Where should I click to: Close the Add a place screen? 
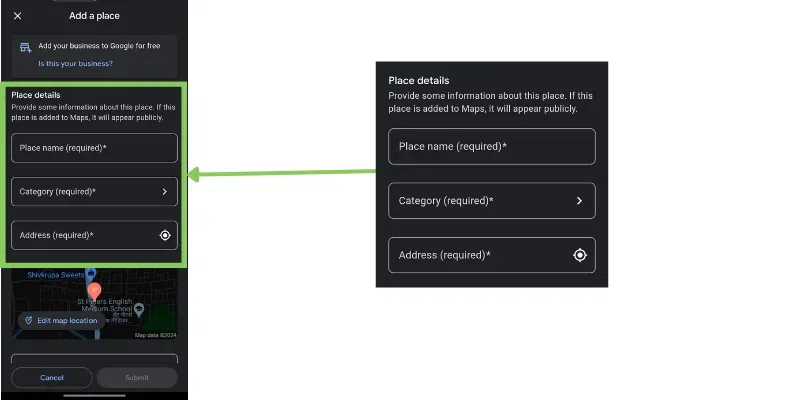tap(17, 16)
